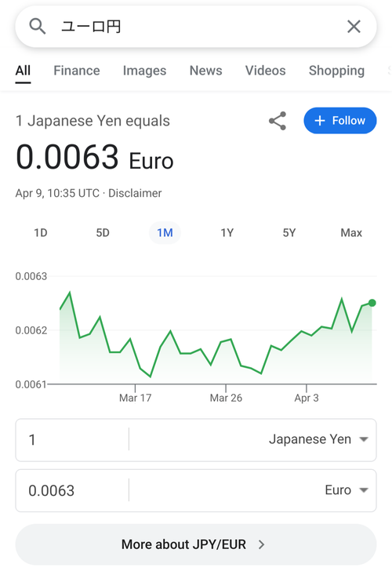
Task: Switch chart to 5Y range
Action: click(x=289, y=233)
